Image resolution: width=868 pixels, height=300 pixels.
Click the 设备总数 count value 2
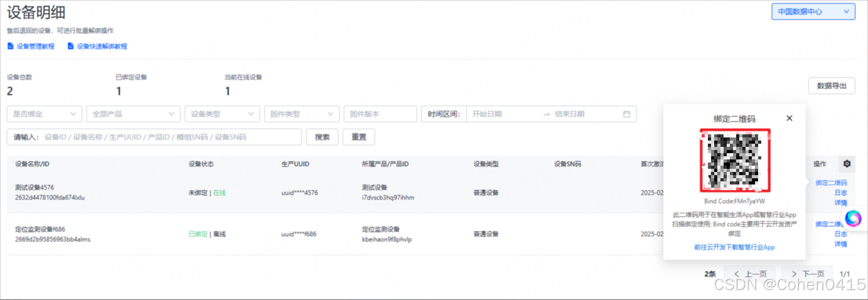(10, 91)
